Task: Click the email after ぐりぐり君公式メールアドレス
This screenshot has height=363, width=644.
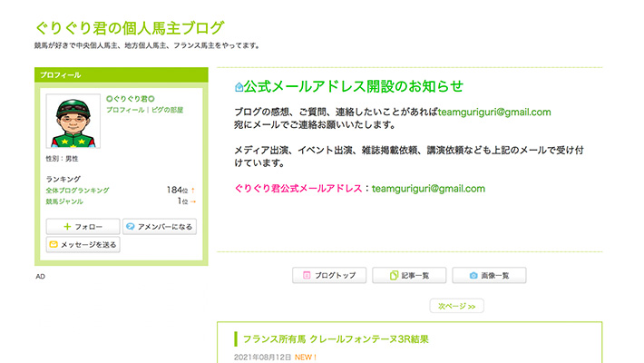Action: pyautogui.click(x=429, y=189)
